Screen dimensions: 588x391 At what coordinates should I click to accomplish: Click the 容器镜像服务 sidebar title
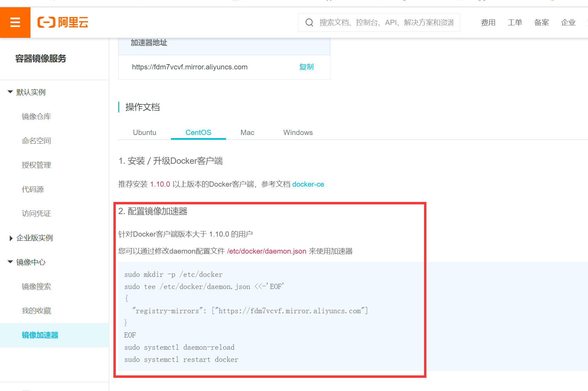[x=41, y=59]
